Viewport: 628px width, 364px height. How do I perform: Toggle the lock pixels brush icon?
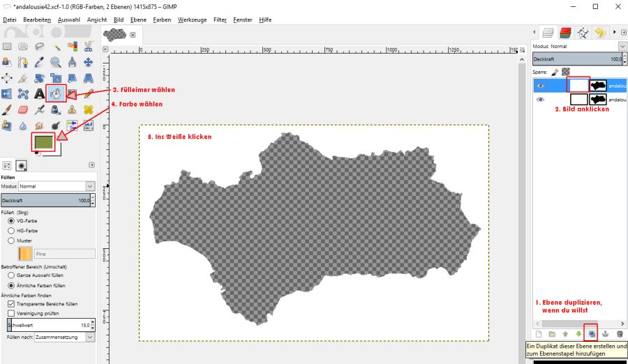(555, 72)
